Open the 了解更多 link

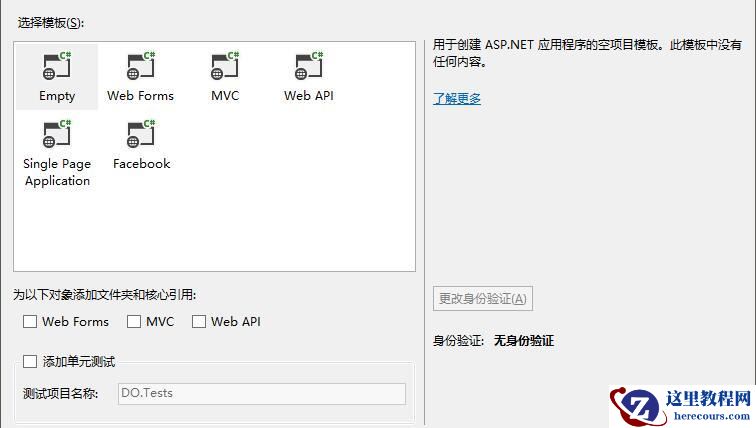click(x=457, y=99)
